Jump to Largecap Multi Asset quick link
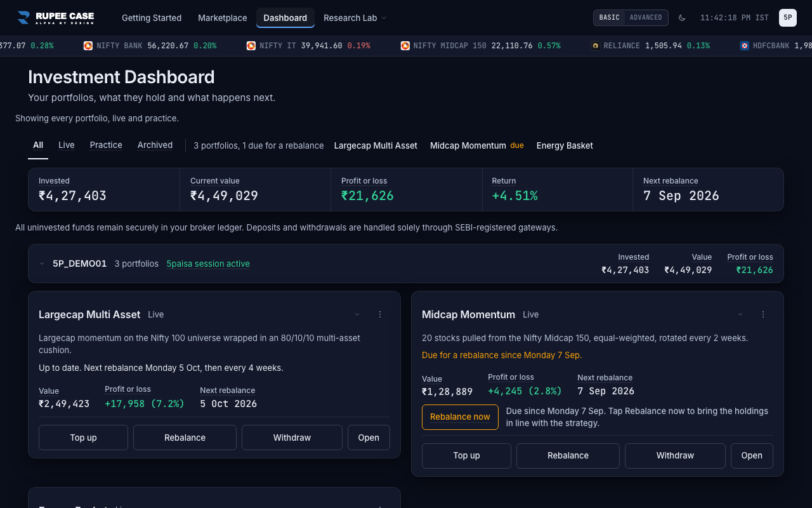Viewport: 812px width, 508px height. pyautogui.click(x=376, y=145)
